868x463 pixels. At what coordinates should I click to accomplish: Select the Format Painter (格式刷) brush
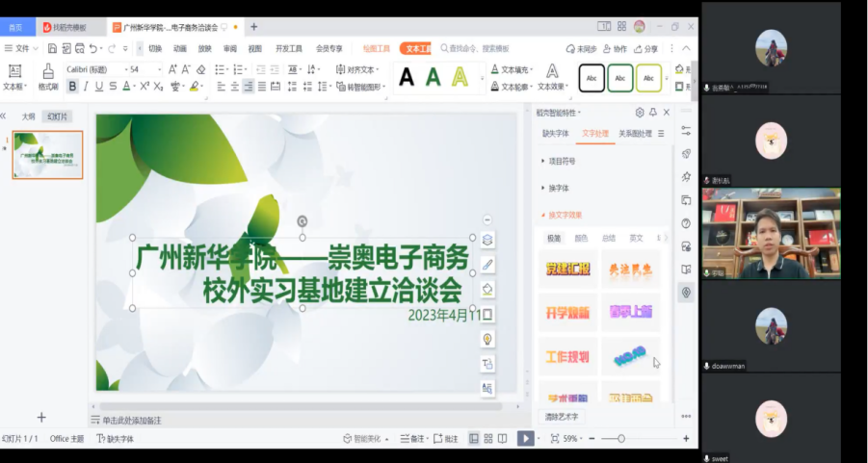point(48,77)
